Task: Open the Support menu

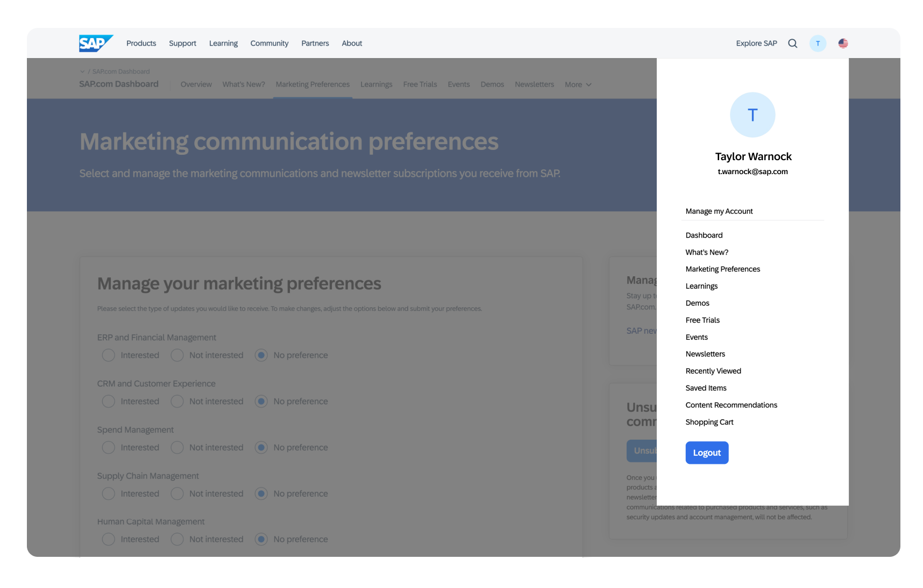Action: [x=182, y=43]
